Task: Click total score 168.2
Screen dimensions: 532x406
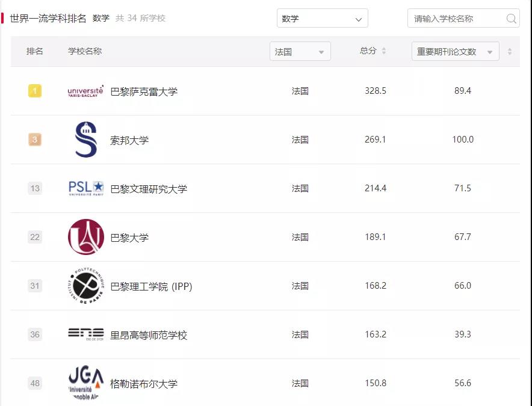Action: (376, 286)
